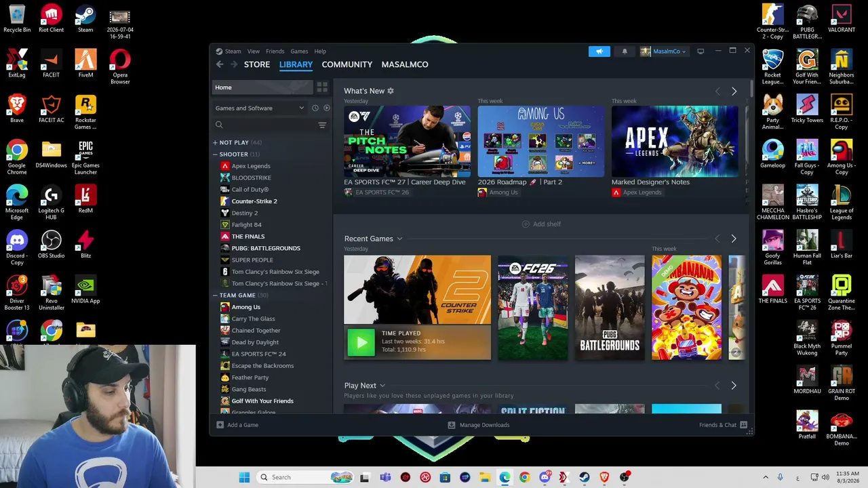
Task: Click the Add shelf button
Action: [x=542, y=224]
